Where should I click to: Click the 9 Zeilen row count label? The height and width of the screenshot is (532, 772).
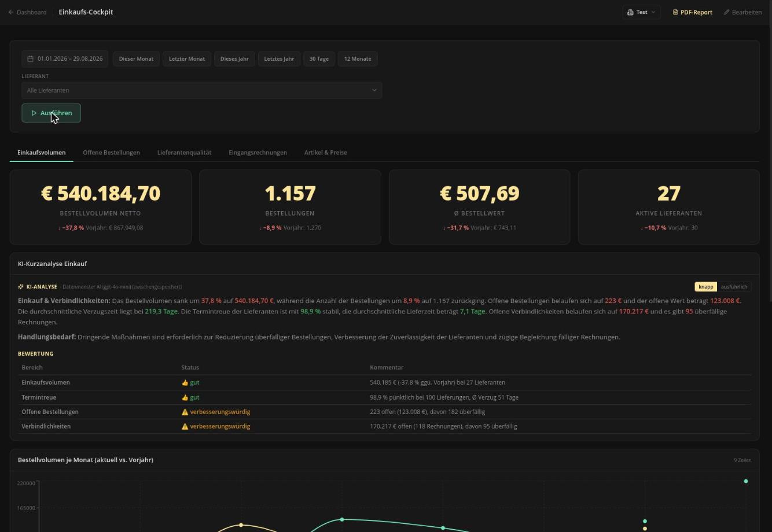(742, 460)
